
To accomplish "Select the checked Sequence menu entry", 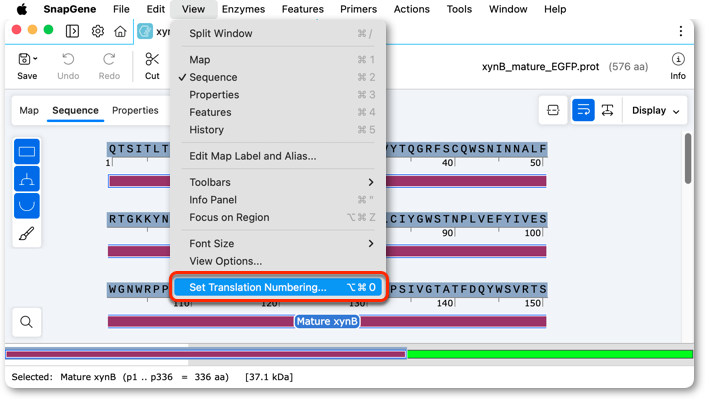I will 278,77.
